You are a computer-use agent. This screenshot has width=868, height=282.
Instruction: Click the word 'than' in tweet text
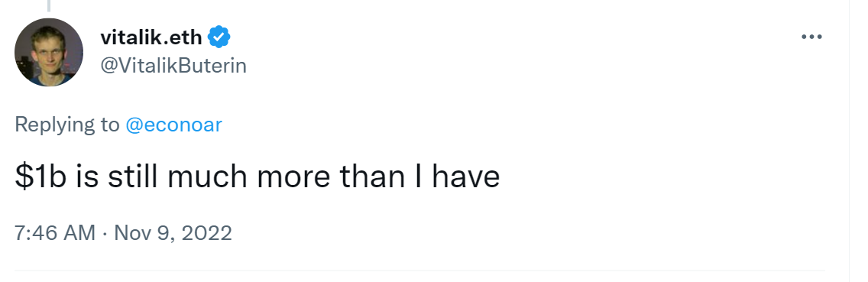coord(373,177)
